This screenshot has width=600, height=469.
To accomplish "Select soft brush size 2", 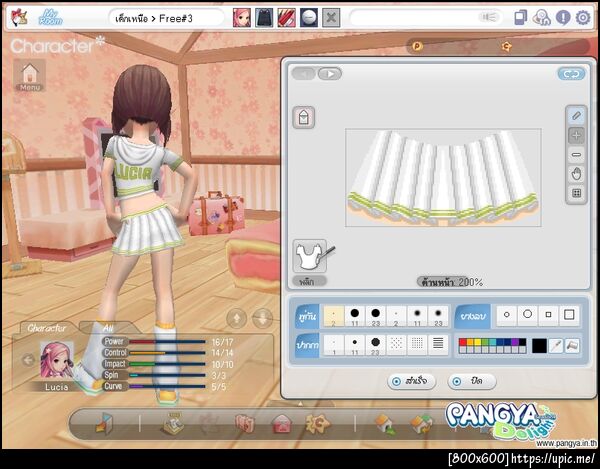I will click(x=396, y=316).
